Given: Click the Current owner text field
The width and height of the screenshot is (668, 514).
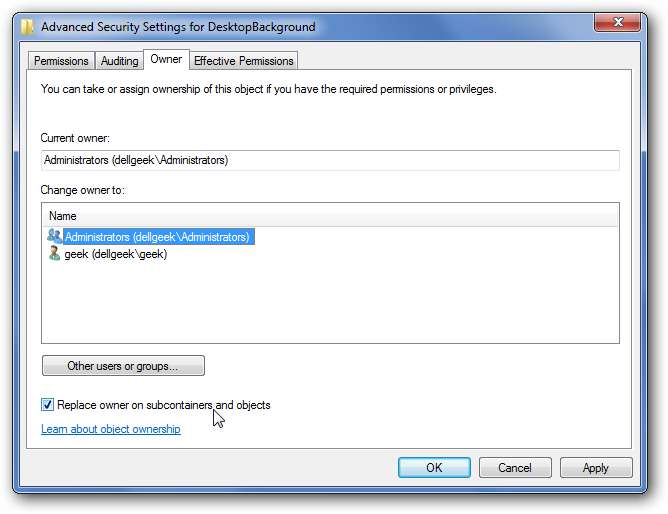Looking at the screenshot, I should (x=330, y=160).
